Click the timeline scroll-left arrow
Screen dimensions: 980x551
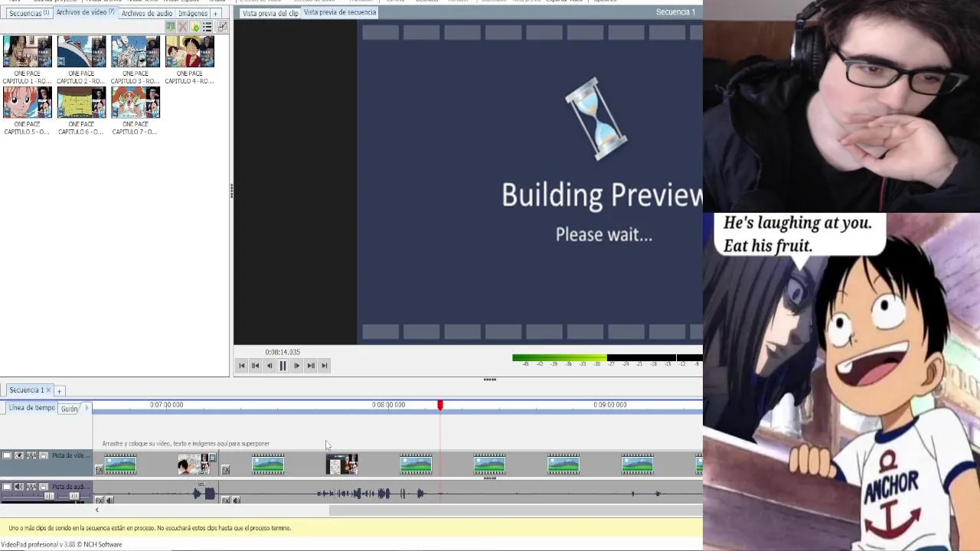point(97,510)
